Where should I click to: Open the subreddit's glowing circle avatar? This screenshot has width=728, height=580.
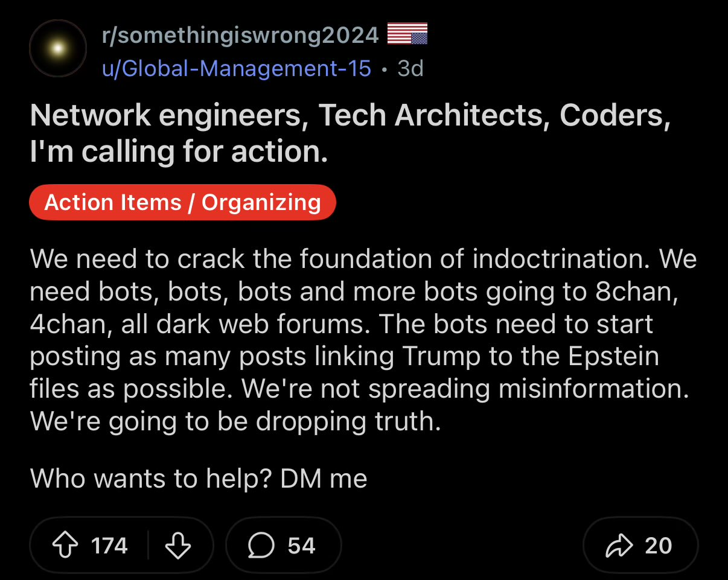[57, 48]
